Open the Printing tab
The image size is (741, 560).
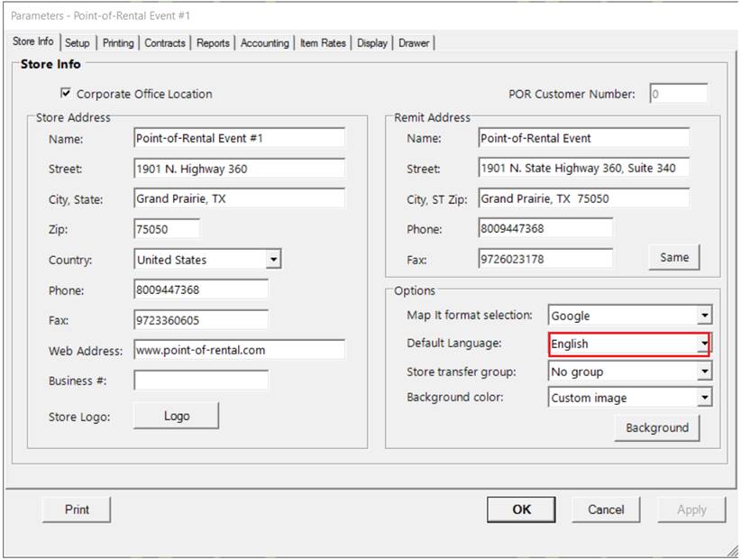pos(118,43)
